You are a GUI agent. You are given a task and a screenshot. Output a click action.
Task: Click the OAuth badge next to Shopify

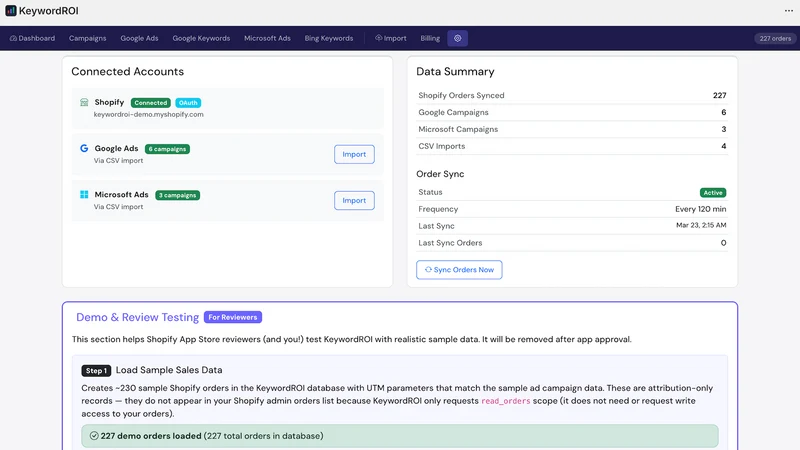[x=188, y=103]
